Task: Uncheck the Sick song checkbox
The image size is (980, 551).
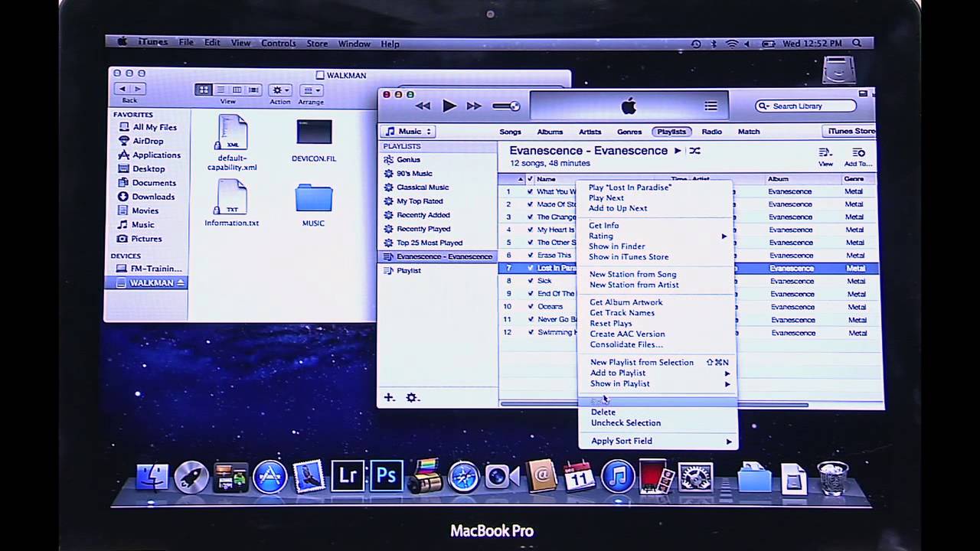Action: (x=530, y=281)
